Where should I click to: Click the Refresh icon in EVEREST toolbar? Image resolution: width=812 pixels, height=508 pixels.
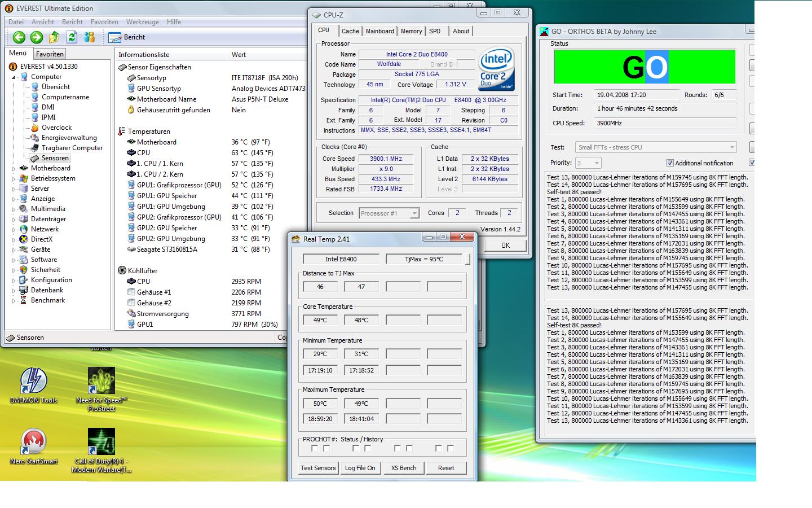(x=72, y=37)
